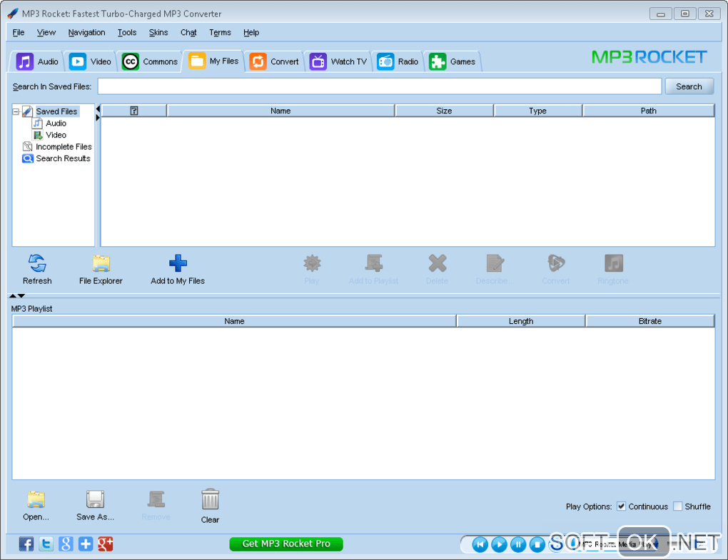Open the Games tab
Viewport: 728px width, 560px height.
[x=453, y=61]
